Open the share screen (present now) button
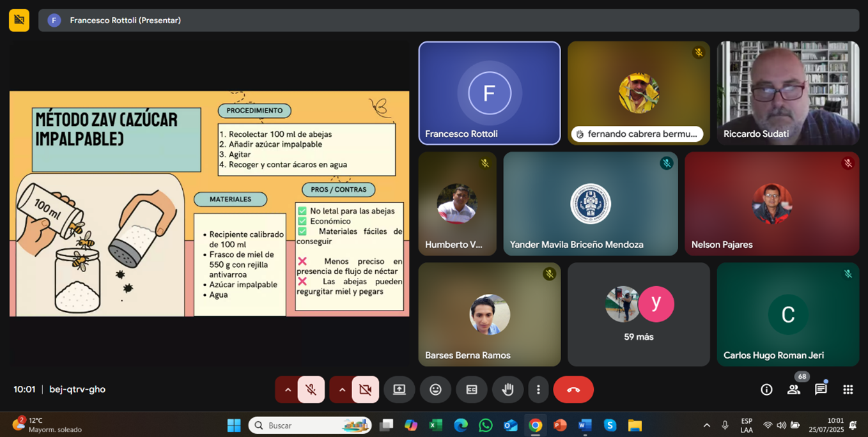 click(x=399, y=390)
